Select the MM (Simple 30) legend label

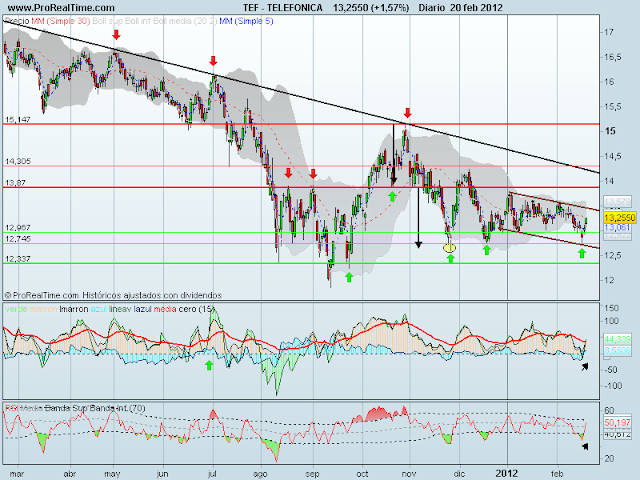coord(60,21)
